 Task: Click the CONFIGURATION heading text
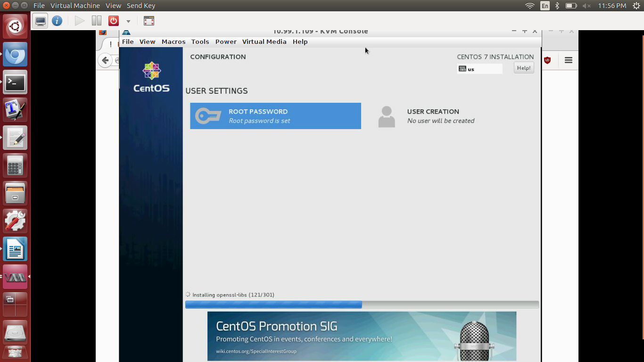(x=218, y=57)
